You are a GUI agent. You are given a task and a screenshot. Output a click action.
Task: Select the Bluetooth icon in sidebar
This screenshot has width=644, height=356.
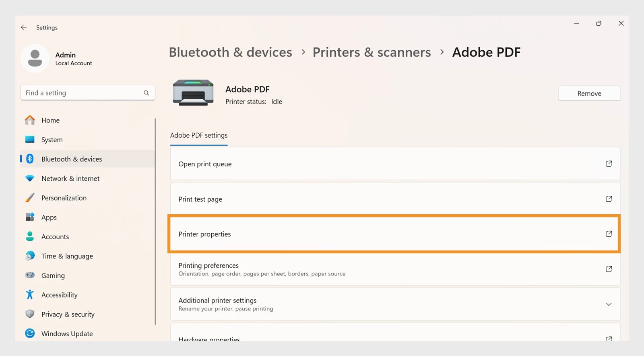tap(30, 159)
